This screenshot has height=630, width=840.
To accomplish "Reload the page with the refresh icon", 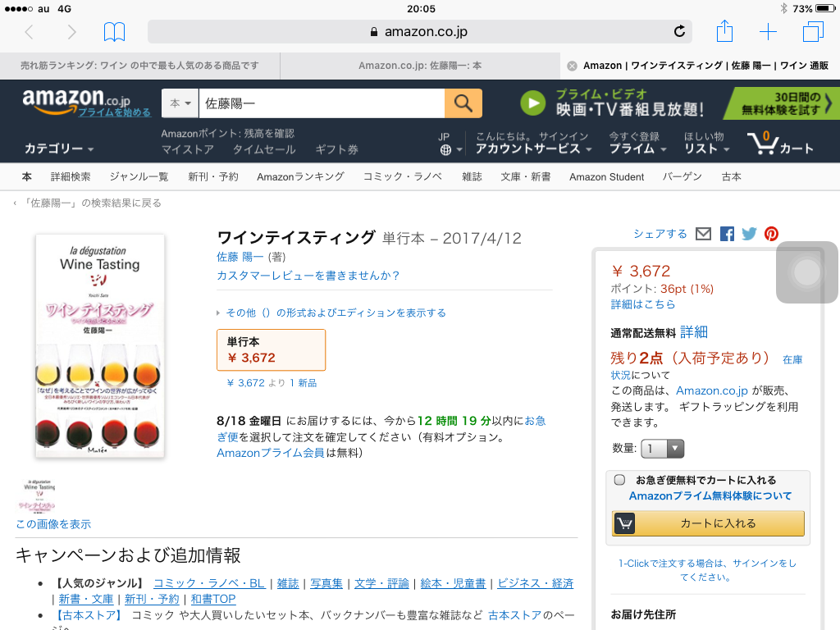I will [679, 32].
